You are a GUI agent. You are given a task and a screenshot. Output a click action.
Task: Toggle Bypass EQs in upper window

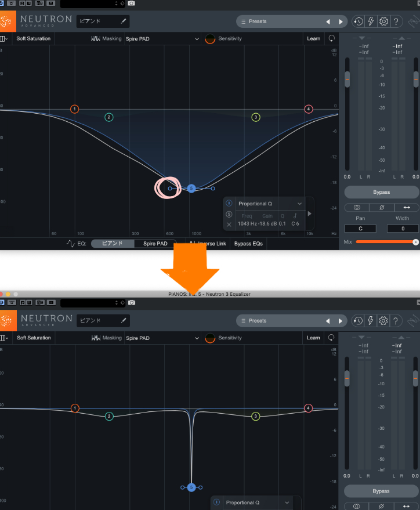click(248, 244)
